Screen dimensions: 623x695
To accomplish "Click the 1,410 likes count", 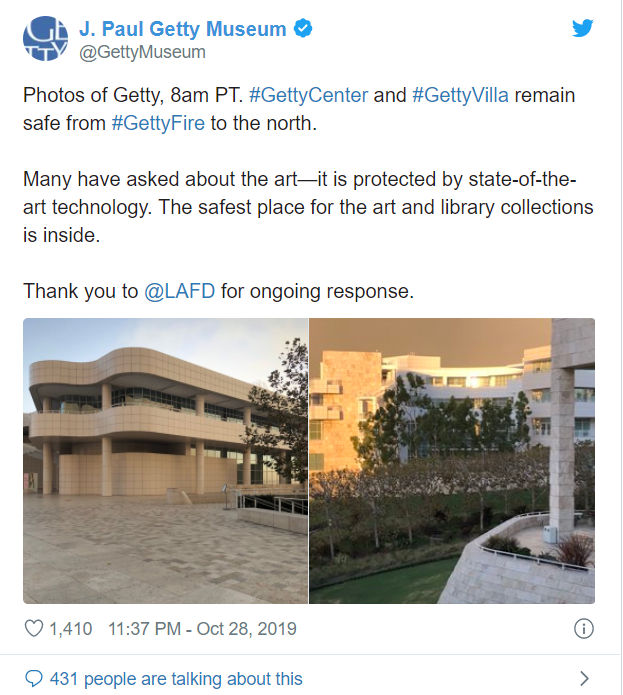I will (x=70, y=629).
